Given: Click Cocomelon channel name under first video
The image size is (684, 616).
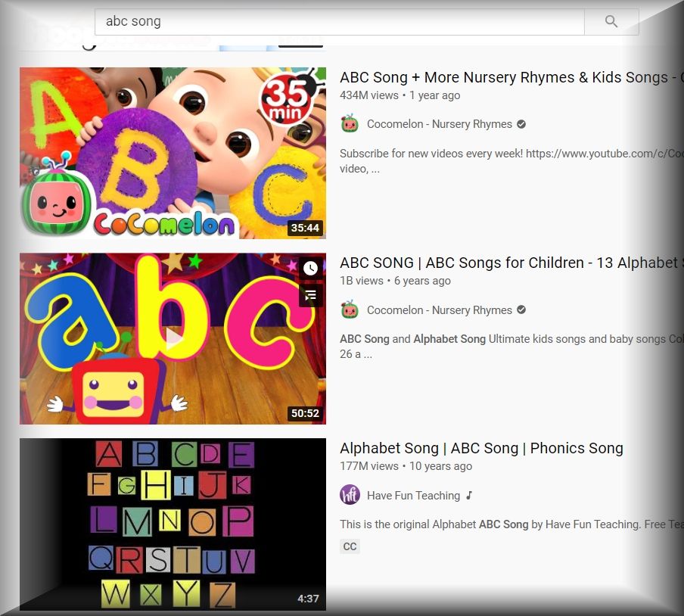Looking at the screenshot, I should coord(440,124).
